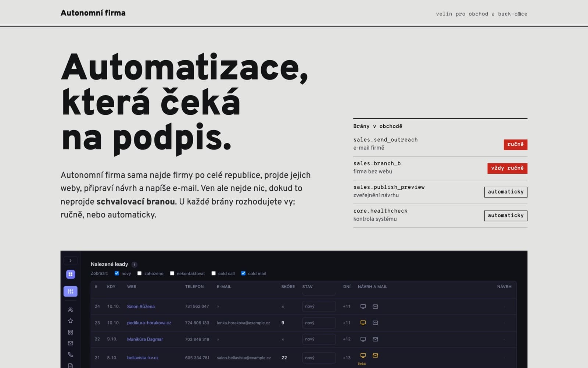Open the Salon Růžena lead link
The image size is (588, 368).
(x=141, y=307)
